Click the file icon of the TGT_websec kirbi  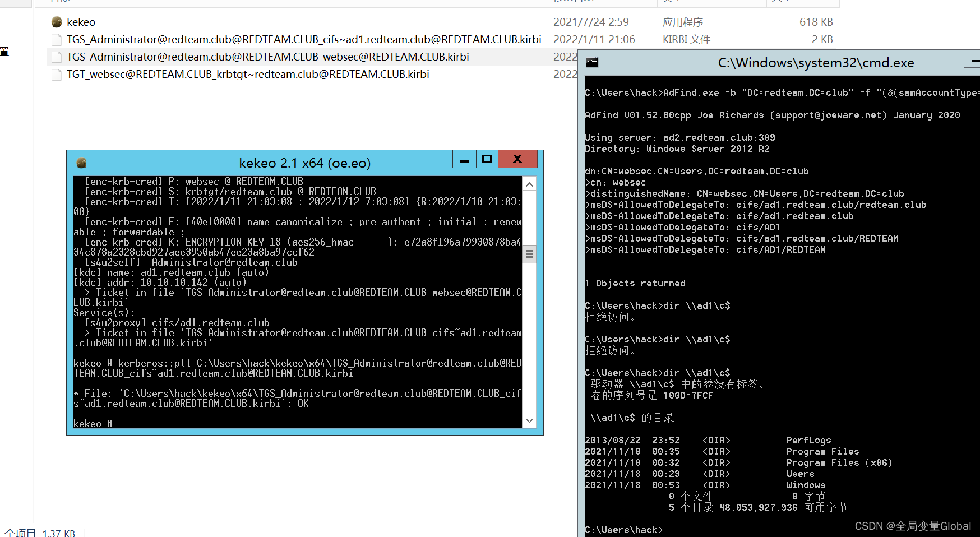click(57, 74)
